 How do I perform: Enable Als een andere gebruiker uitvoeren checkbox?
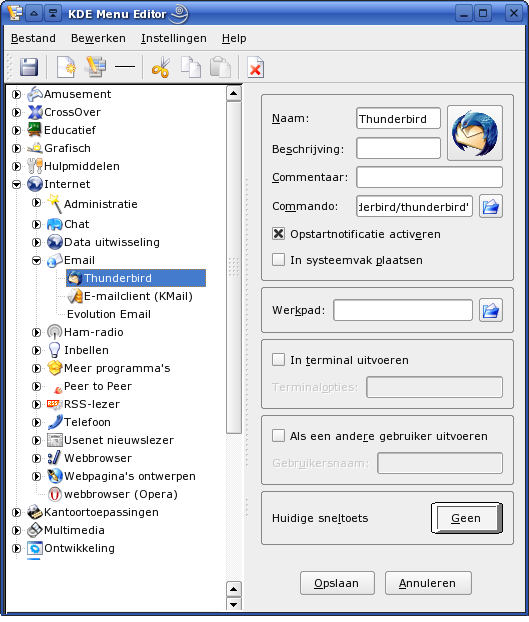(278, 436)
